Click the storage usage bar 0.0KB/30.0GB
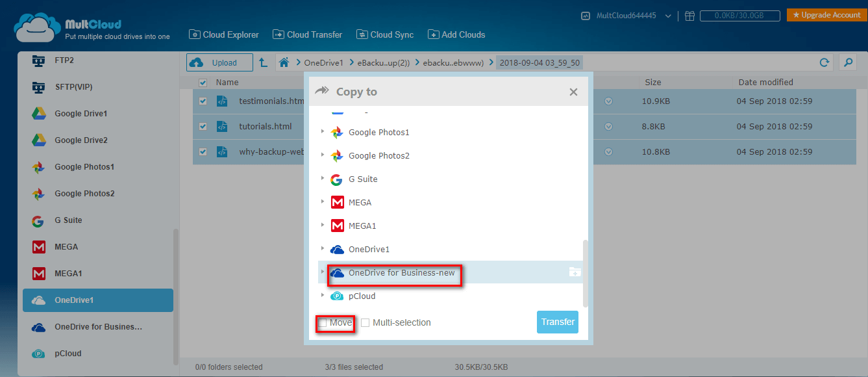The image size is (868, 377). 739,16
